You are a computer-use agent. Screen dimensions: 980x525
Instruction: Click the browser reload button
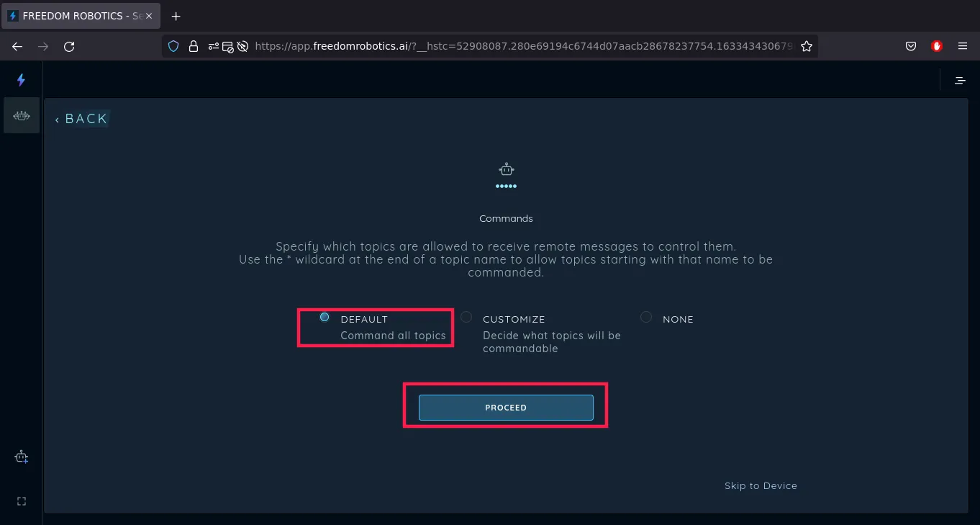click(x=69, y=46)
